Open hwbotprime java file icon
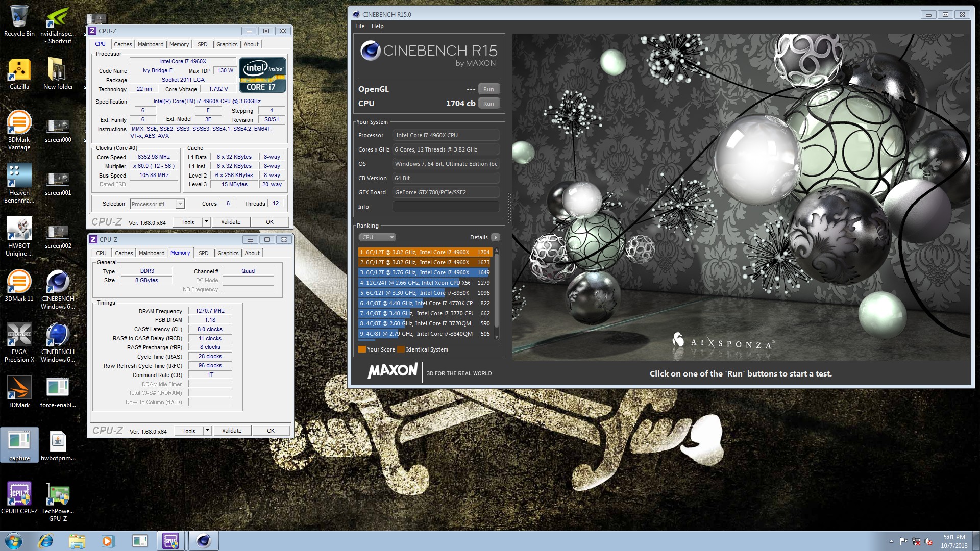The image size is (980, 551). coord(58,445)
